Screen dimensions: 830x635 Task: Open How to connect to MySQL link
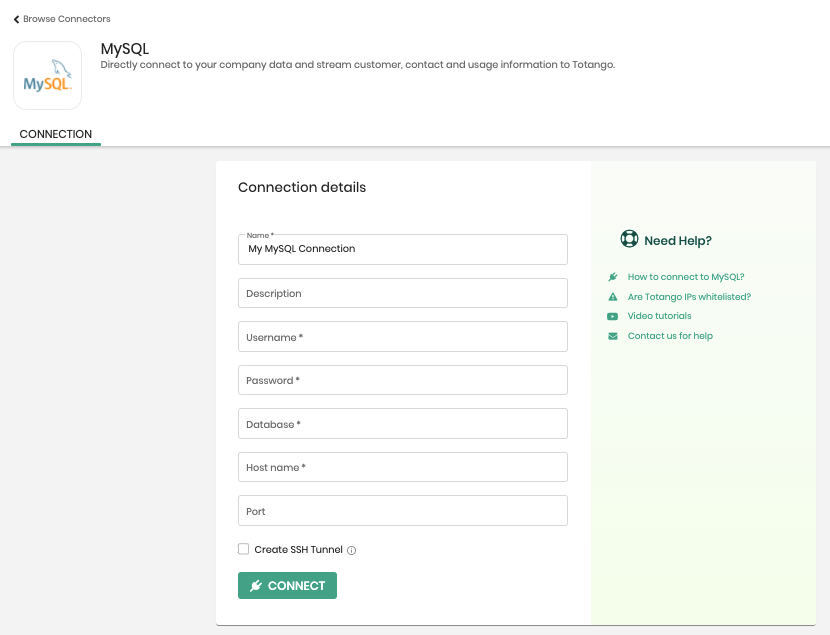685,277
